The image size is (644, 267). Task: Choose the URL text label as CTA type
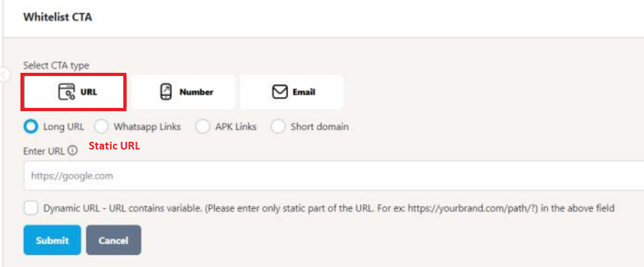(89, 92)
